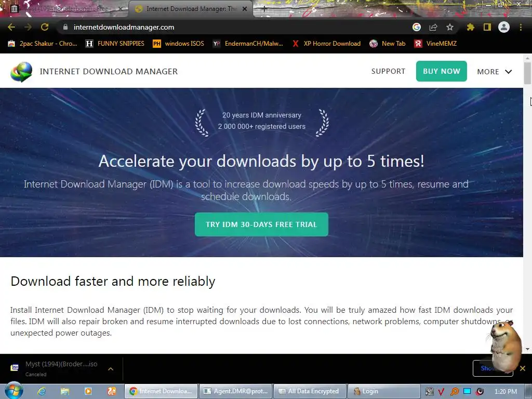Click the IDM globe logo
This screenshot has width=532, height=399.
tap(21, 72)
